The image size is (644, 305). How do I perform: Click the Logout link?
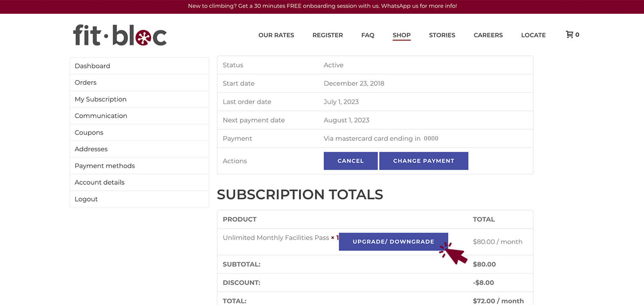(86, 199)
